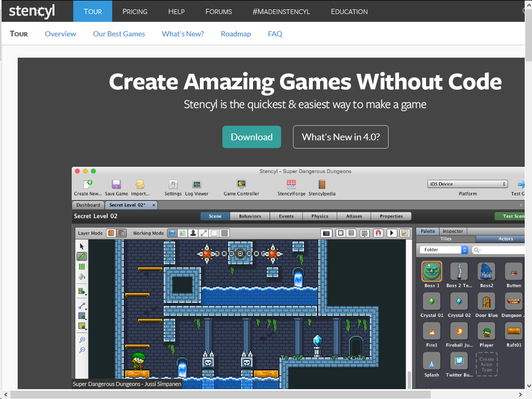Go to the Pricing menu item
This screenshot has width=532, height=399.
tap(135, 11)
